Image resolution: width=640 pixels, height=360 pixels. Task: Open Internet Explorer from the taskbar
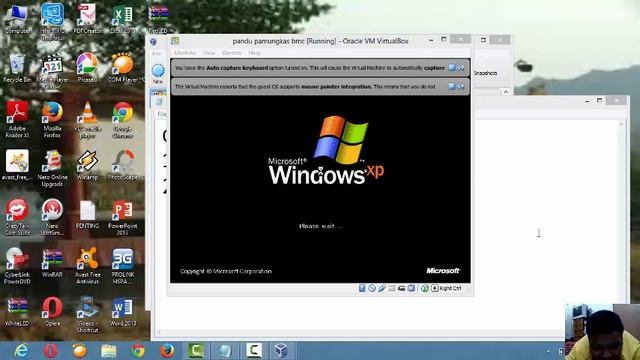[x=21, y=351]
